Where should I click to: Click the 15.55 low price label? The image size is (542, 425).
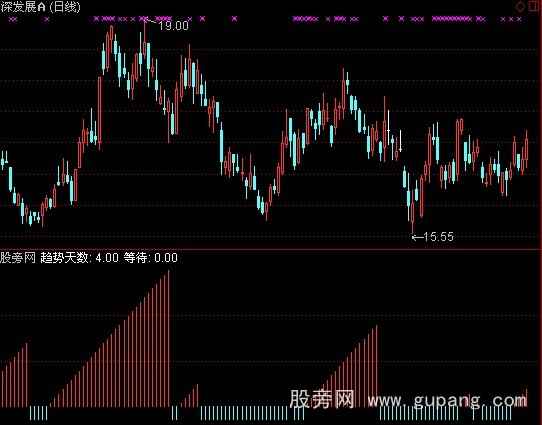click(438, 237)
